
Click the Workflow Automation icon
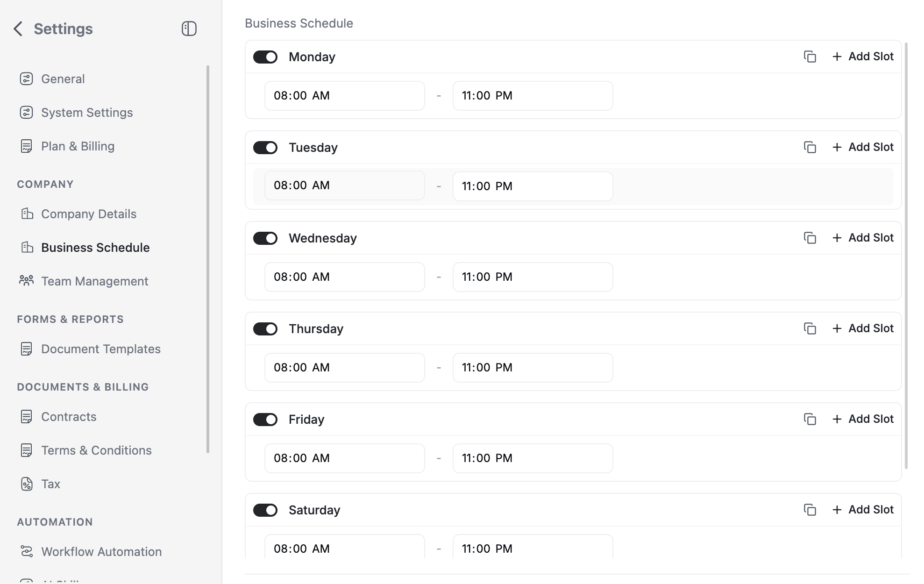27,551
